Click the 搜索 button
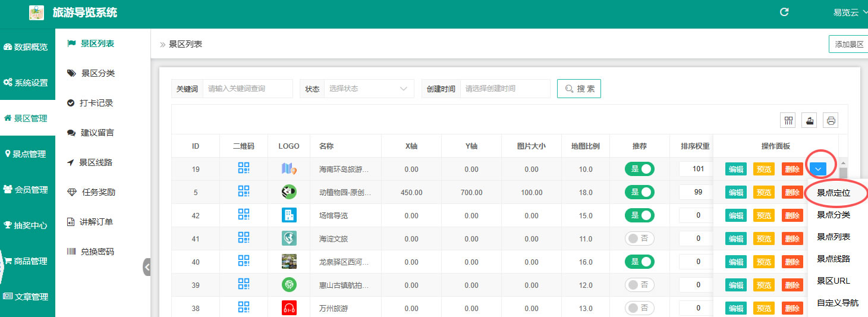868x317 pixels. coord(579,89)
